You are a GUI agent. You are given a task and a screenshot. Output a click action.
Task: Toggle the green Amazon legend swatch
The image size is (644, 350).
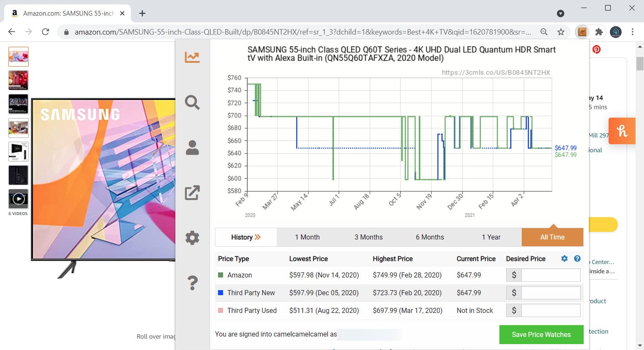(x=221, y=275)
